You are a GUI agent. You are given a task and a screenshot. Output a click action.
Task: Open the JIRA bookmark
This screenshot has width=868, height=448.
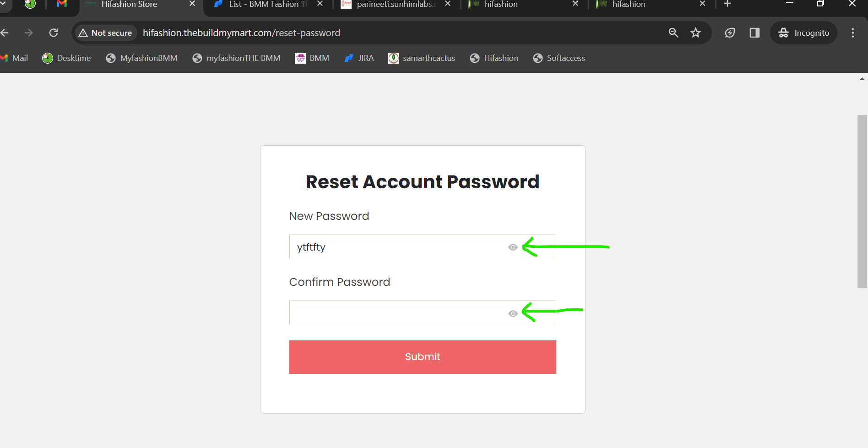359,58
